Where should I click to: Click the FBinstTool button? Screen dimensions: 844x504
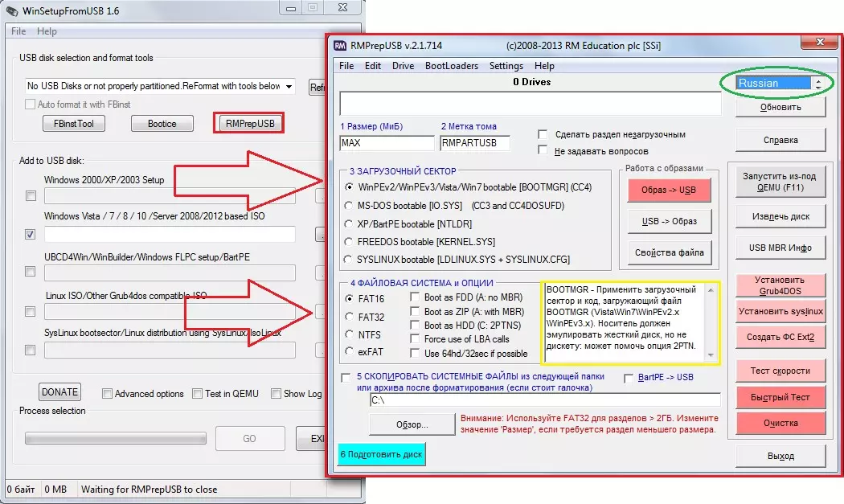(74, 123)
